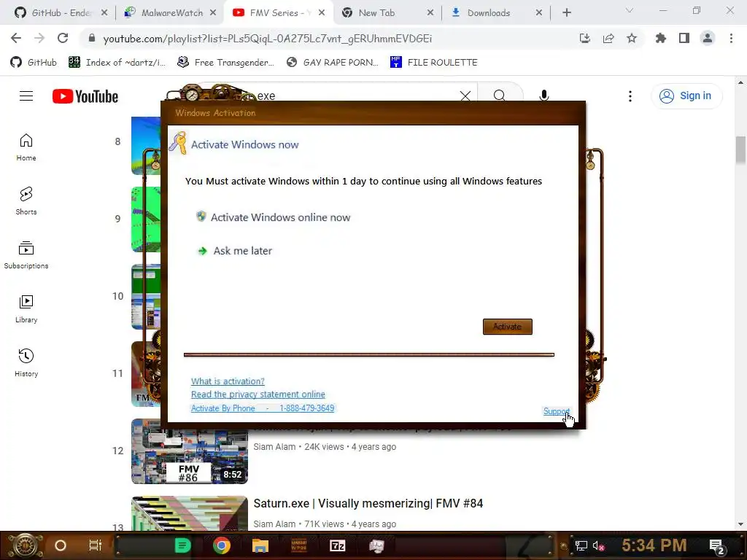Bookmark this page with star icon
The image size is (747, 560).
point(632,39)
